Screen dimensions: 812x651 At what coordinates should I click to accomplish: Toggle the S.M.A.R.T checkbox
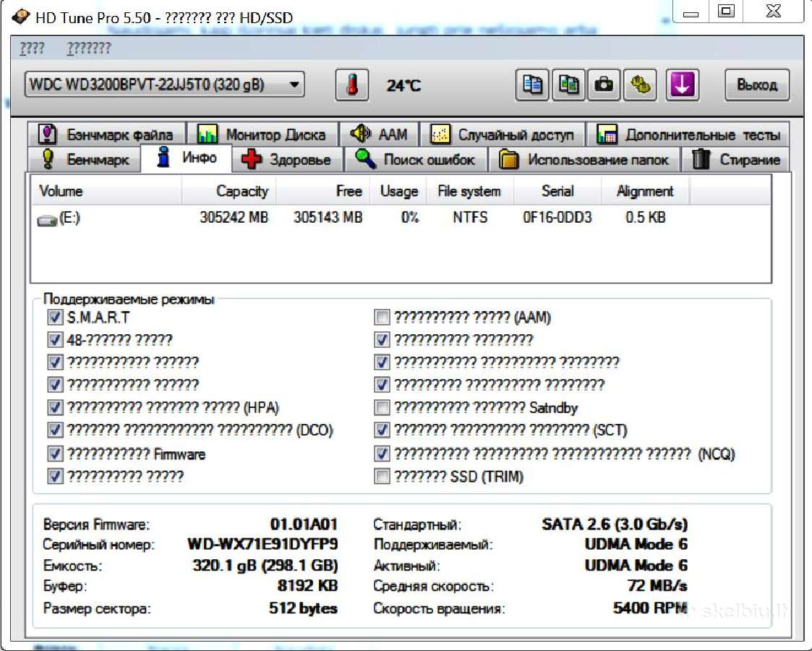click(55, 317)
